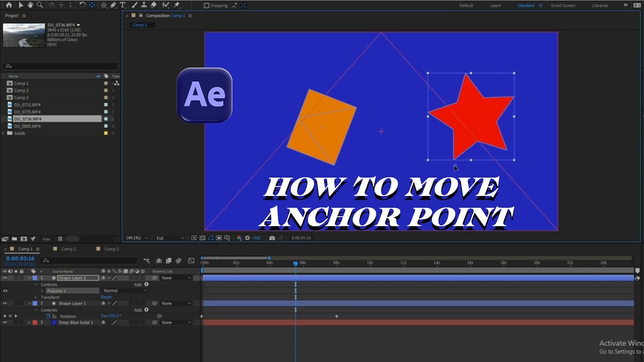Viewport: 644px width, 362px height.
Task: Toggle the Rotation stopwatch keyframing
Action: (x=48, y=316)
